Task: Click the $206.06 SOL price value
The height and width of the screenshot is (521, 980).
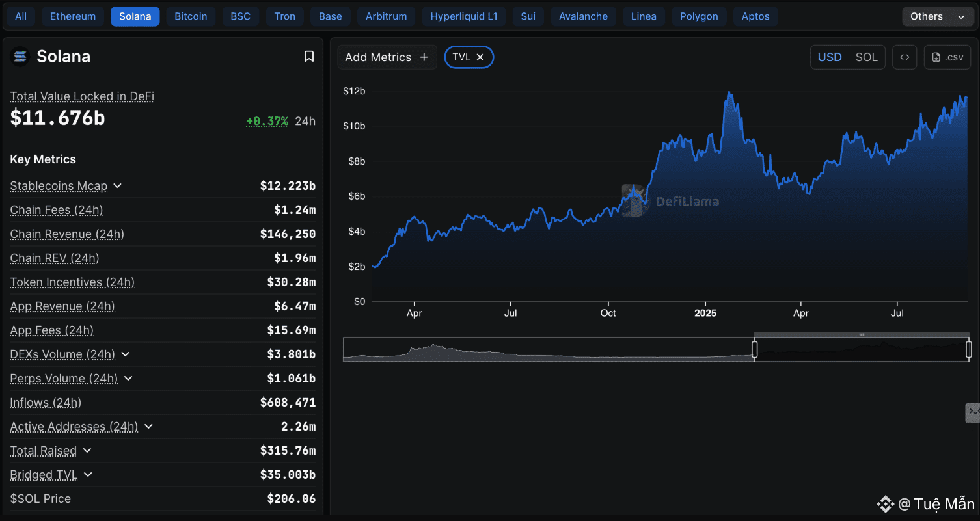Action: click(291, 499)
